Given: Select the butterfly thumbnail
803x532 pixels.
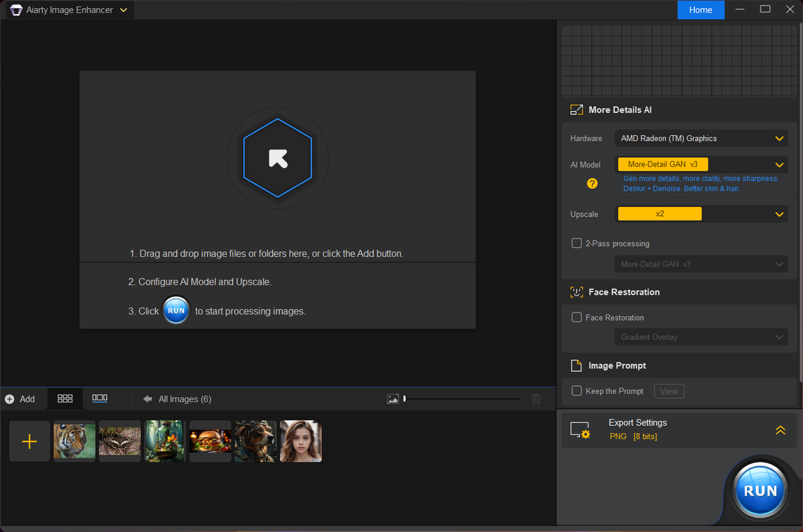Looking at the screenshot, I should pos(120,441).
